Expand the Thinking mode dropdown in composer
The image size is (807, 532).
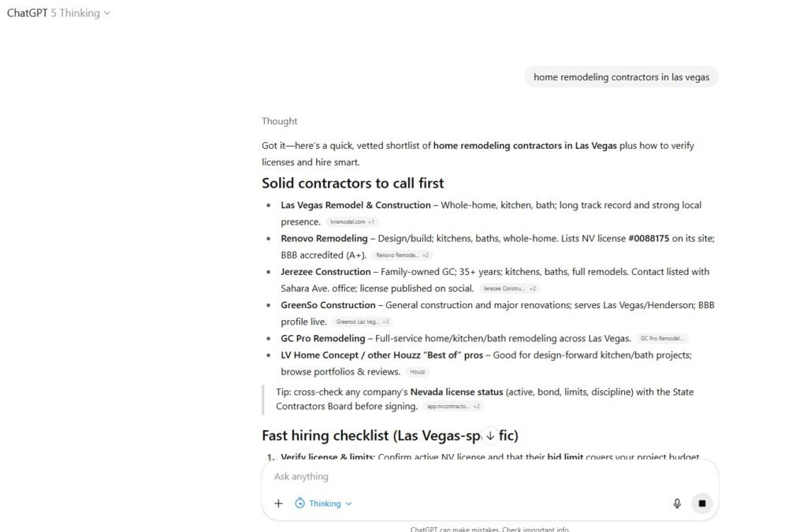pyautogui.click(x=349, y=504)
